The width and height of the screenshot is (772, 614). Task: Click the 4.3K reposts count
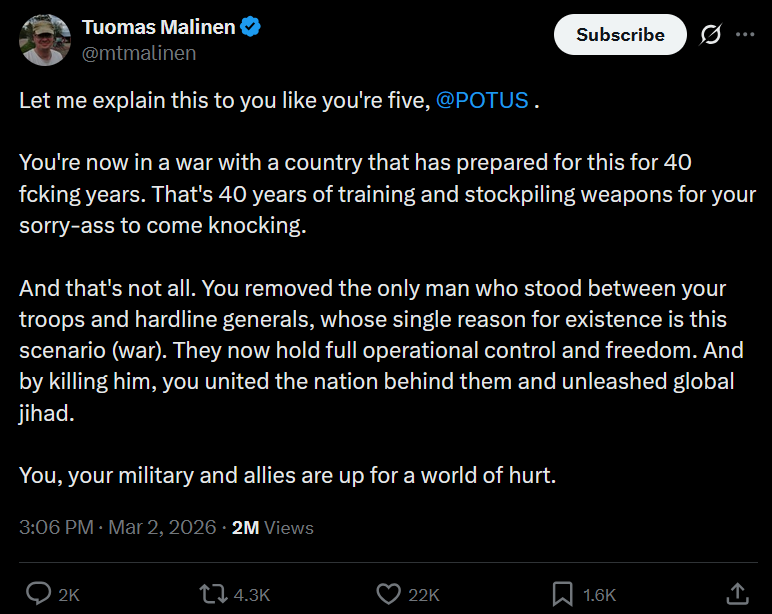[251, 594]
